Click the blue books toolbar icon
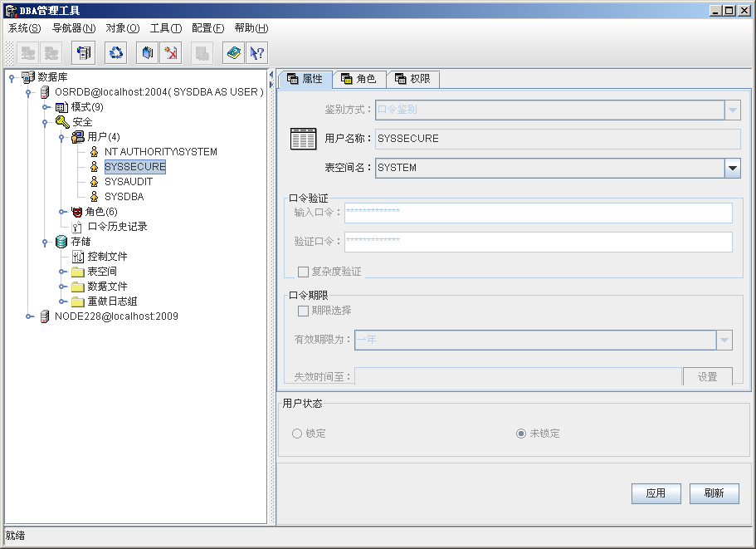The image size is (756, 549). (x=148, y=53)
